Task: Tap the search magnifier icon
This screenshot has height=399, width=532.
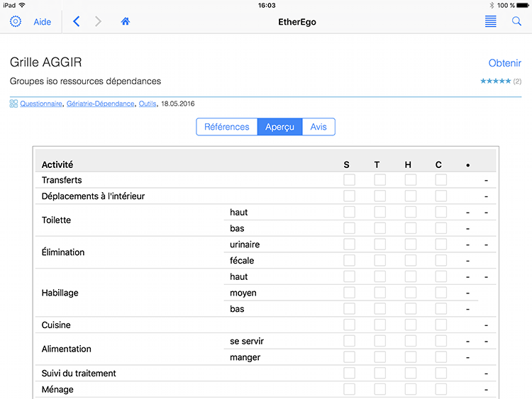Action: [x=516, y=22]
